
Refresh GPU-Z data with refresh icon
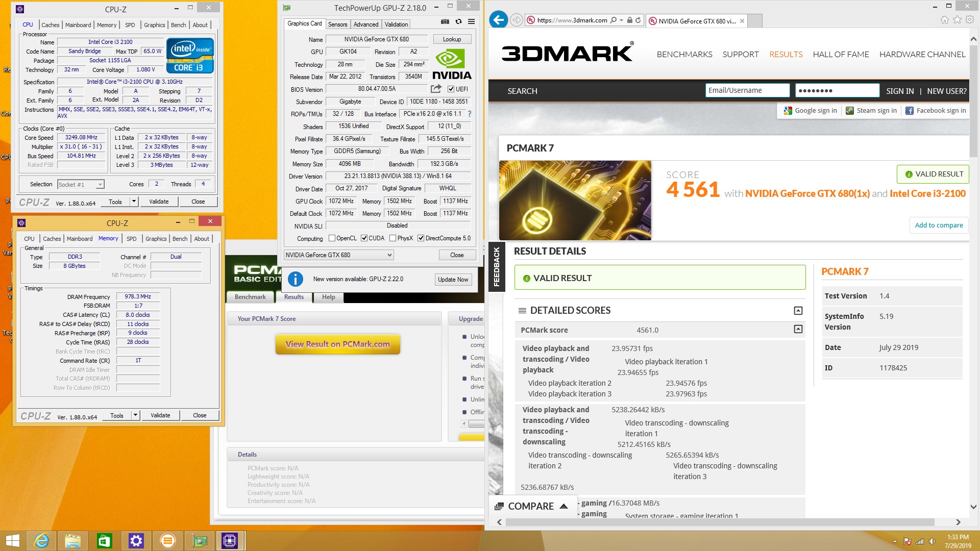(458, 21)
